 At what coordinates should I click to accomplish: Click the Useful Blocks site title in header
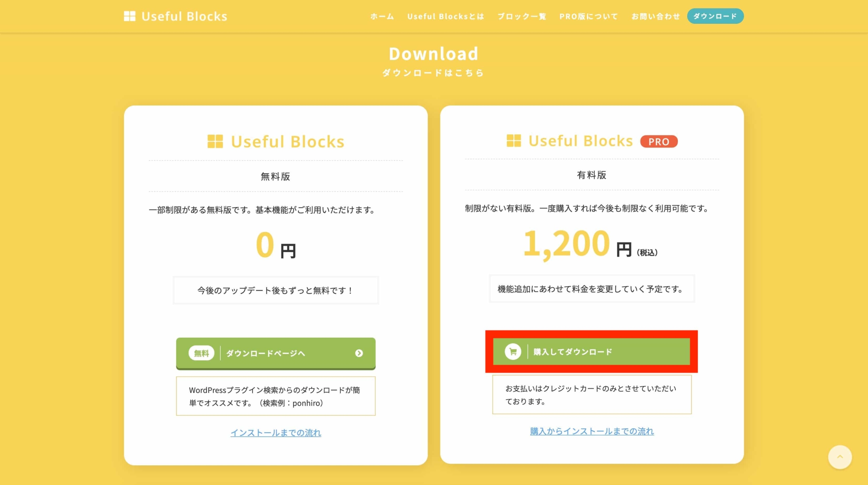[184, 16]
